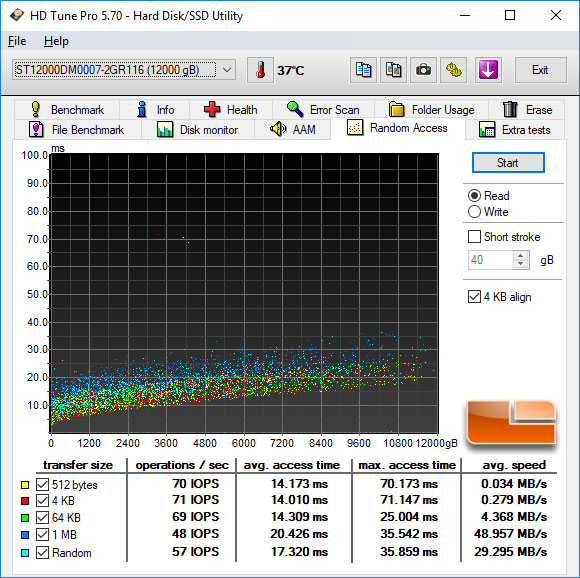The image size is (580, 578).
Task: Click the Folder Usage folder icon
Action: [397, 109]
